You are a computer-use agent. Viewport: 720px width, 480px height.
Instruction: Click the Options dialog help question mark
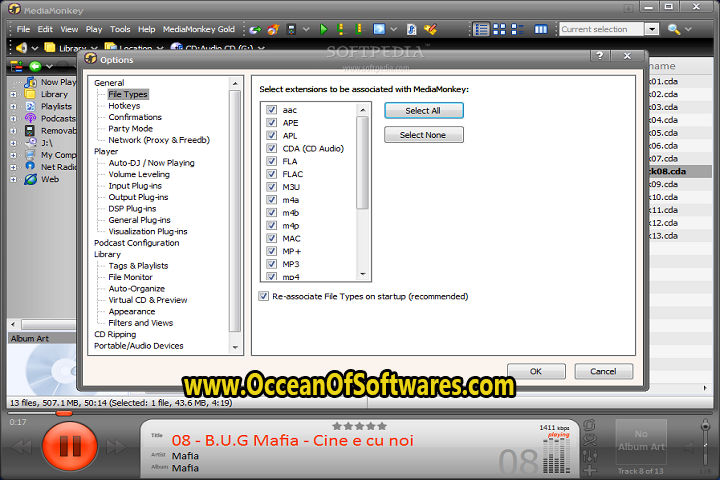[600, 56]
